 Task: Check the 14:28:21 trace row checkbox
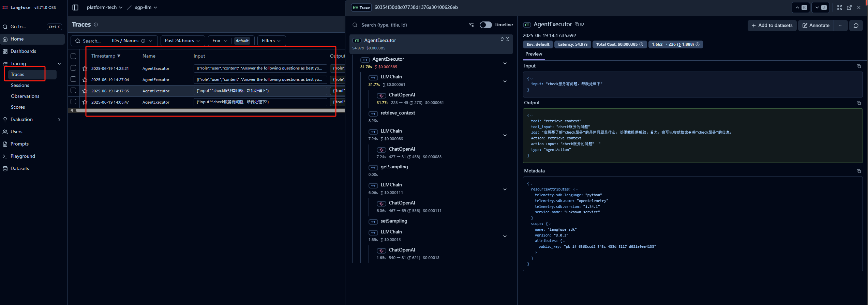(x=73, y=68)
